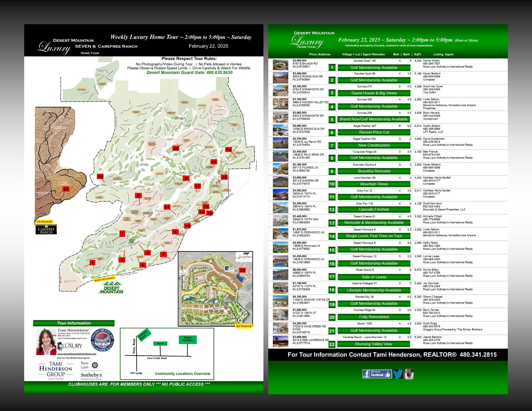Select map marker 21 on Seven map
Screen dimensions: 532x411
coord(242,270)
